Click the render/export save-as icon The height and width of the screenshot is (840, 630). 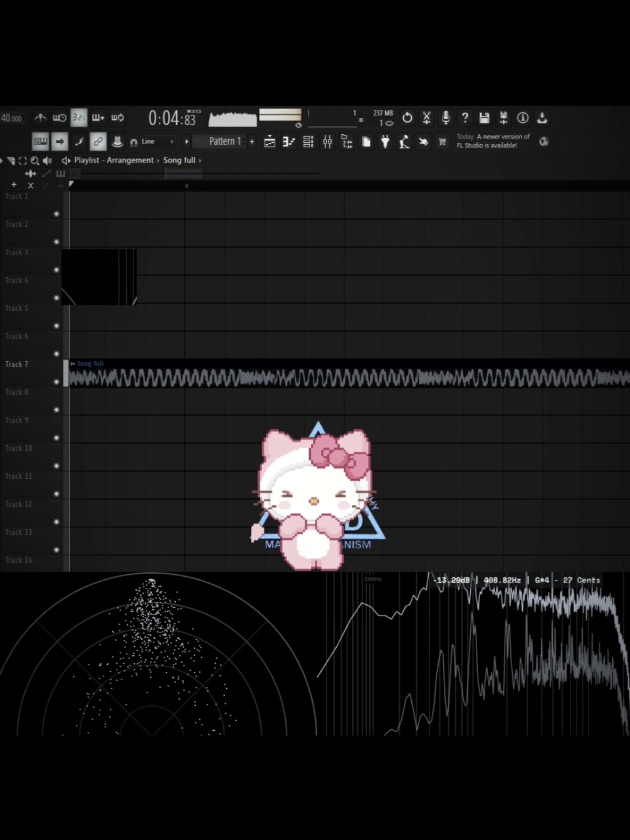point(503,118)
